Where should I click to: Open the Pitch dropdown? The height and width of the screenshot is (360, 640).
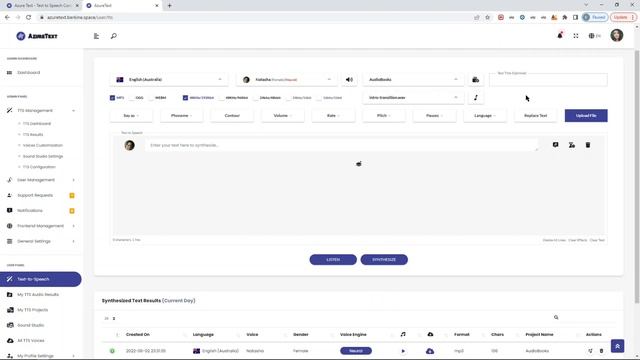384,116
